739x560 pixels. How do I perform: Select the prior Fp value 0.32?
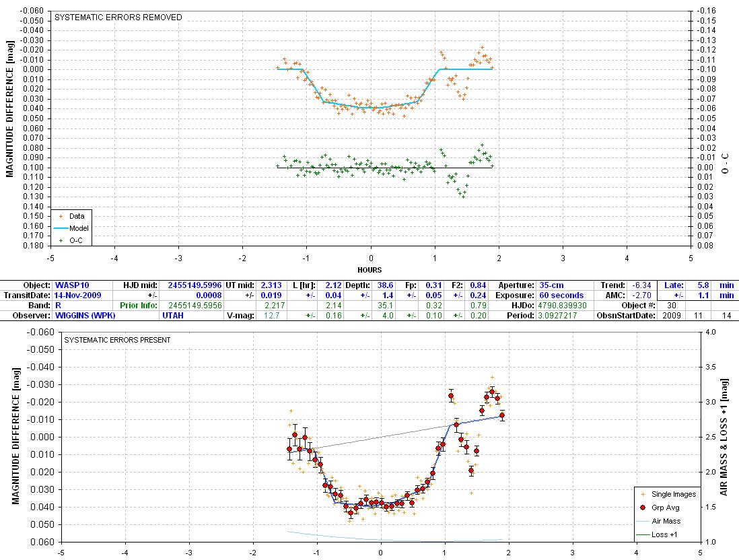click(x=433, y=305)
